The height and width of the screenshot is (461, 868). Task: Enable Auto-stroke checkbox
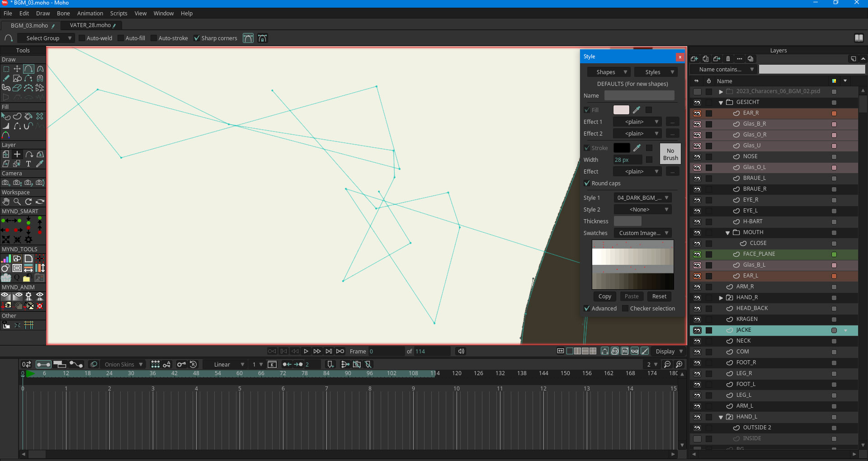[154, 38]
